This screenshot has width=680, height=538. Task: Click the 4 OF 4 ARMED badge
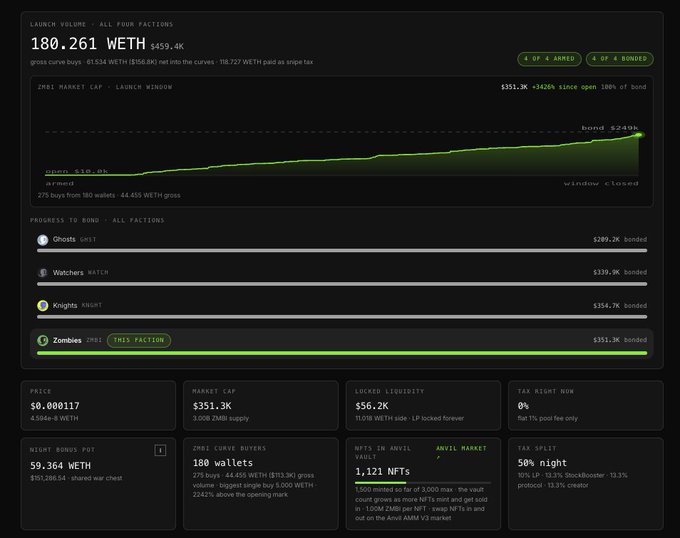click(x=549, y=59)
